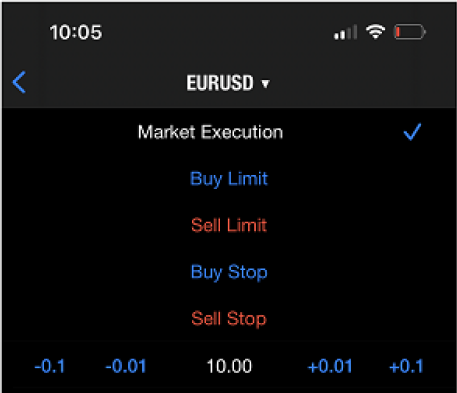Increase volume by 0.1
The image size is (457, 393).
(x=406, y=366)
